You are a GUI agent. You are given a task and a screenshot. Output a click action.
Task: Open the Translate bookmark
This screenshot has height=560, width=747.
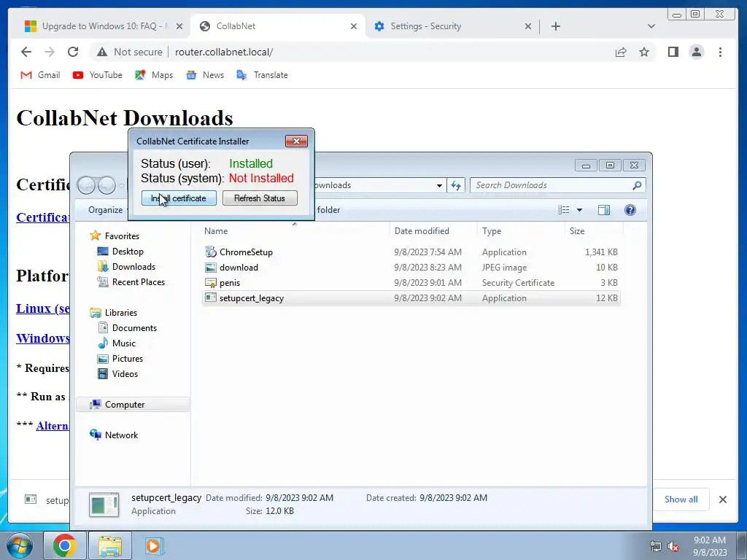262,75
